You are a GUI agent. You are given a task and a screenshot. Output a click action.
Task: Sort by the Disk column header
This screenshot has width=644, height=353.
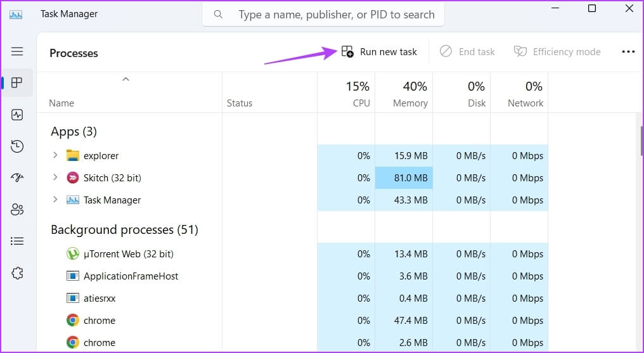pos(461,93)
